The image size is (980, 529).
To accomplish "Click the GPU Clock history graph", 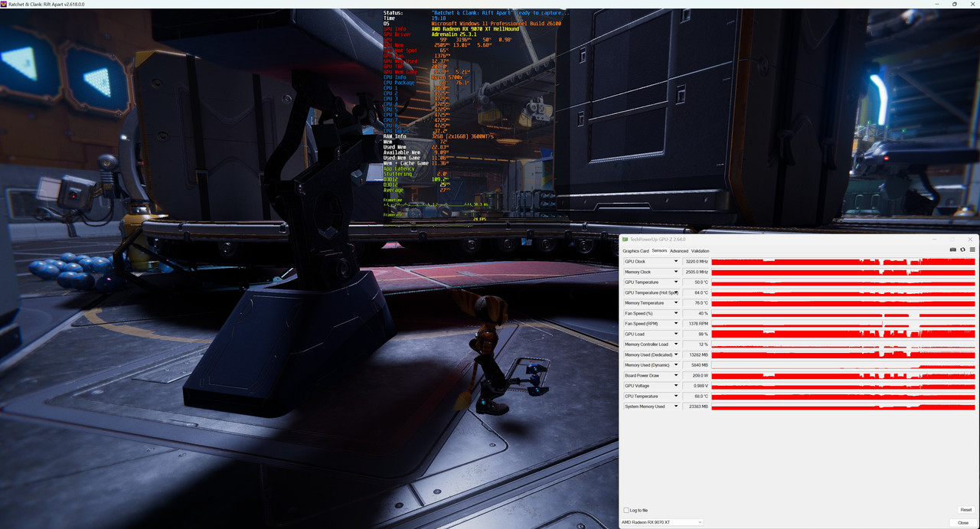I will pos(844,262).
